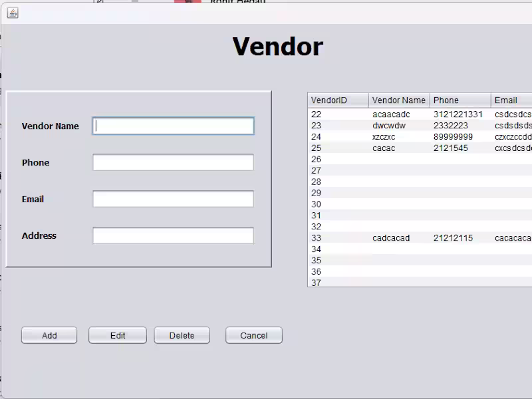Click the Edit button
The height and width of the screenshot is (399, 532).
(118, 335)
